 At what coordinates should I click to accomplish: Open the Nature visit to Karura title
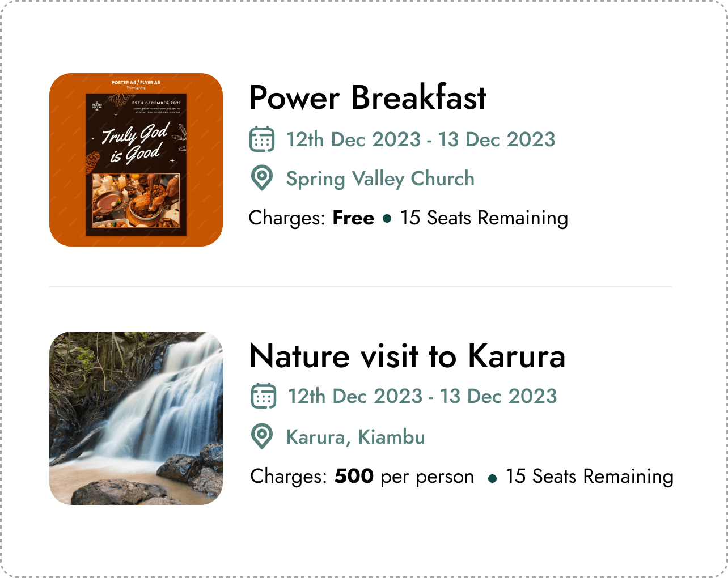tap(407, 356)
